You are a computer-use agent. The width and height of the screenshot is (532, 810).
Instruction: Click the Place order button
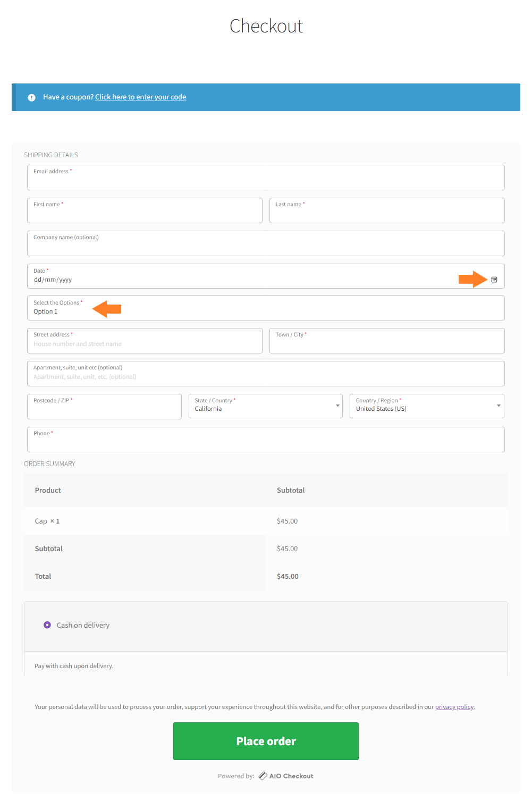(x=266, y=741)
